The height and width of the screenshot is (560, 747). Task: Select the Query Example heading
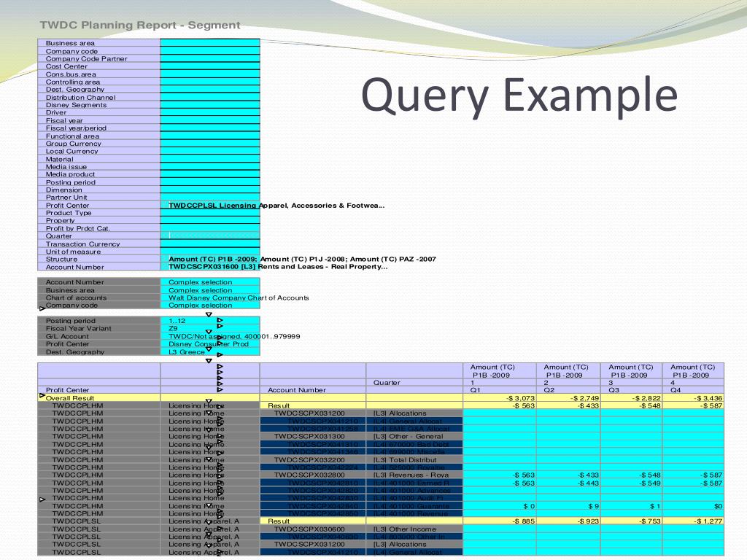[519, 96]
